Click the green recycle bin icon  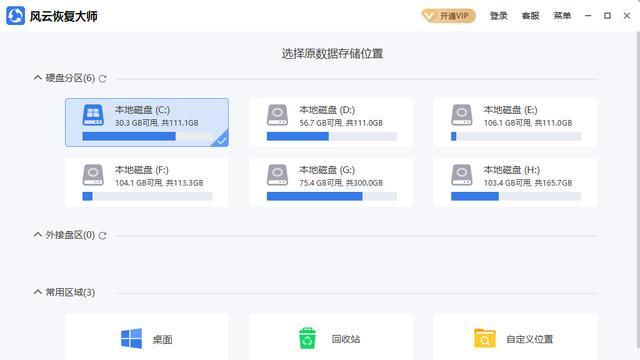click(x=307, y=338)
